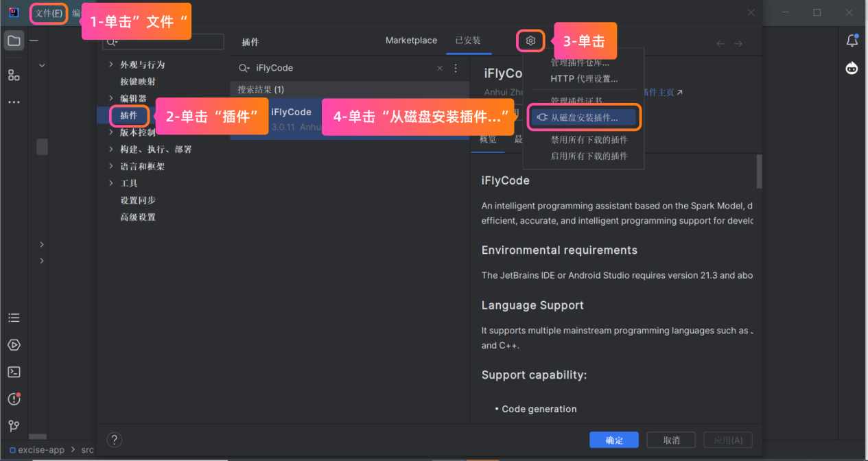Screen dimensions: 868x461
Task: Open the Git tool window icon
Action: coord(14,425)
